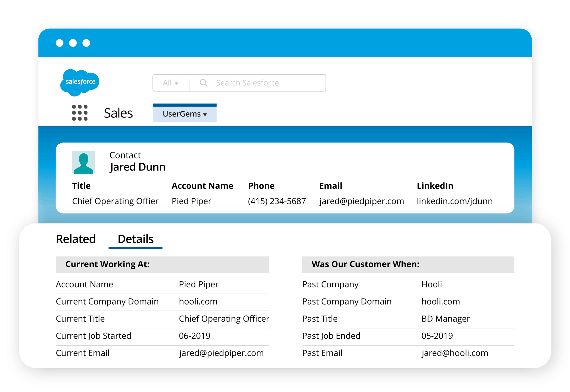The image size is (570, 392).
Task: Click the Pied Piper account name
Action: tap(191, 201)
